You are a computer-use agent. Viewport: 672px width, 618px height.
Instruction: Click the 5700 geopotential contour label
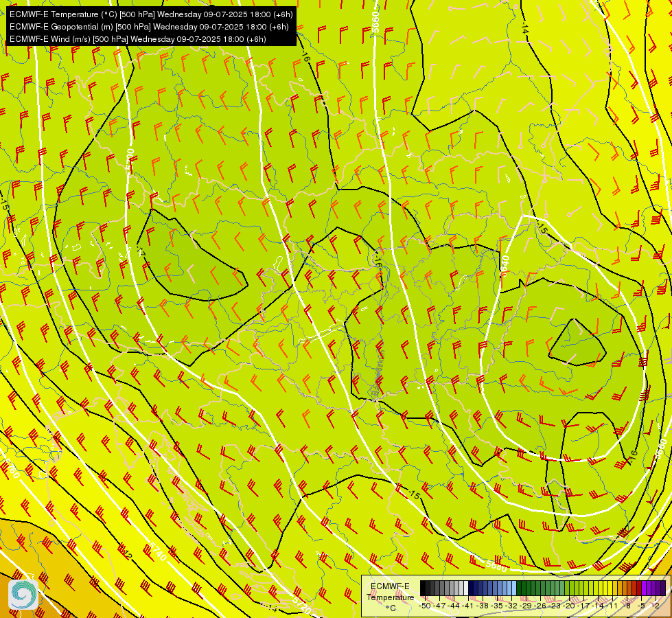pos(130,161)
